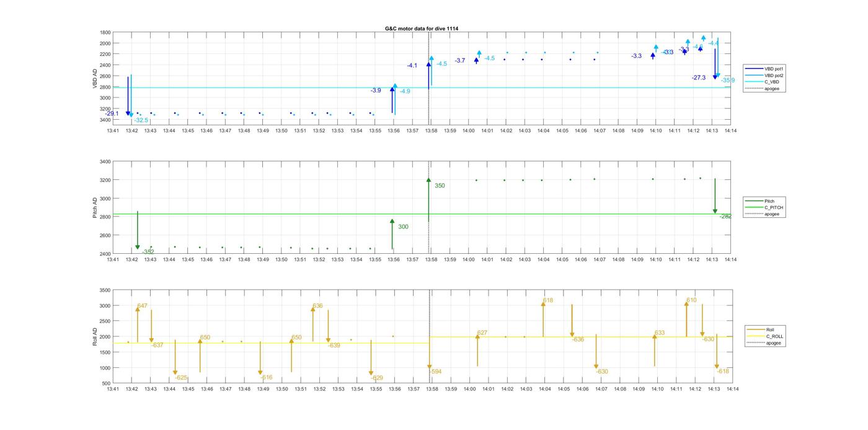Image resolution: width=868 pixels, height=430 pixels.
Task: Click the '-3.9' VBD data label
Action: point(376,91)
